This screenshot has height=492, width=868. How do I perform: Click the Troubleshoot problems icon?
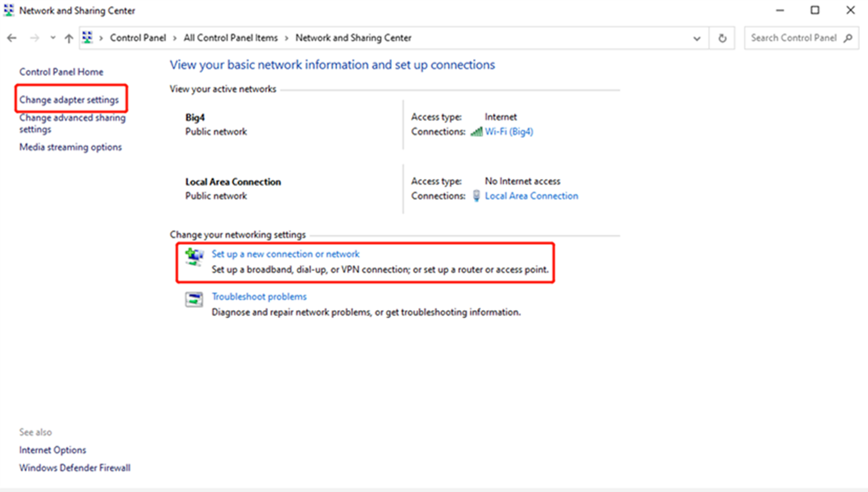click(194, 300)
